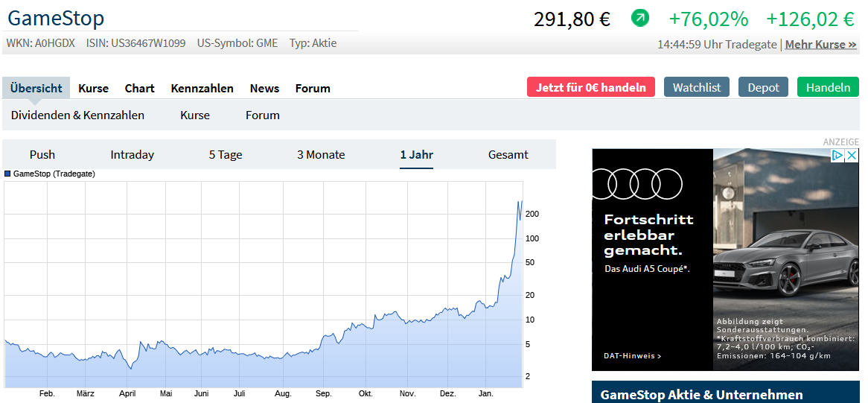The width and height of the screenshot is (868, 403).
Task: Select the 3 Monate chart range
Action: tap(321, 154)
